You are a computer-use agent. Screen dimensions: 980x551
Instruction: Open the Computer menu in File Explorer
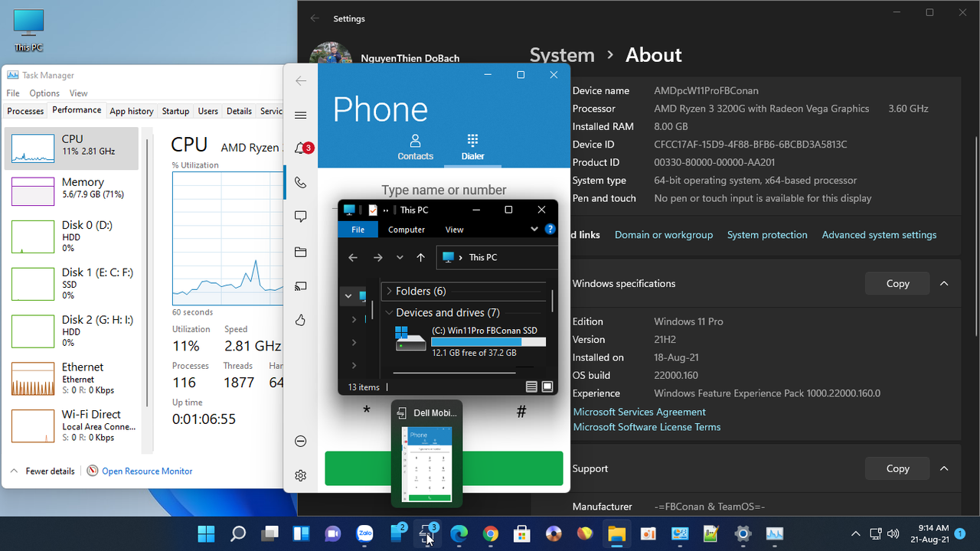(406, 229)
